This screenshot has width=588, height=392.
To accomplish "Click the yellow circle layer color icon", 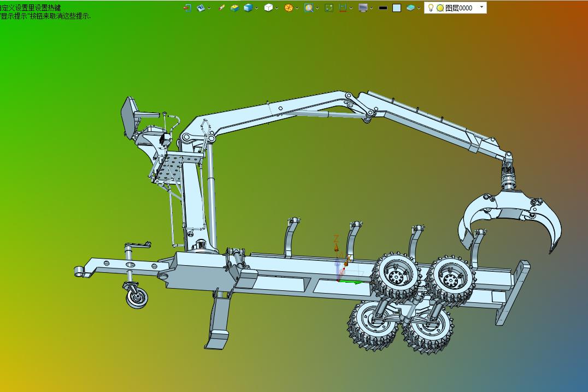I will click(x=440, y=8).
